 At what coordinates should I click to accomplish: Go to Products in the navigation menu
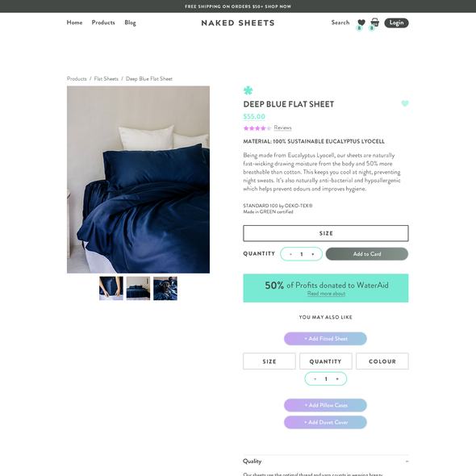103,23
